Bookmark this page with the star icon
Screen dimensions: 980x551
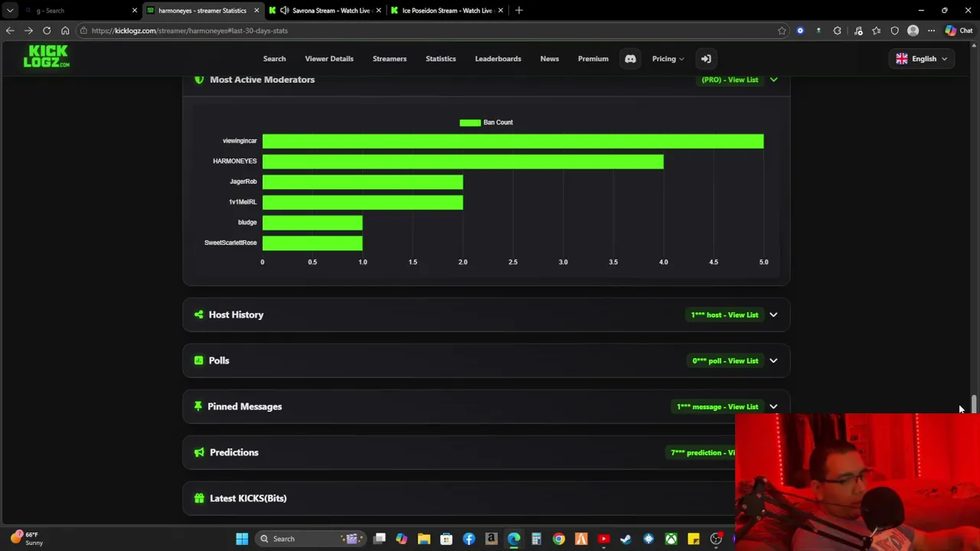pos(782,31)
